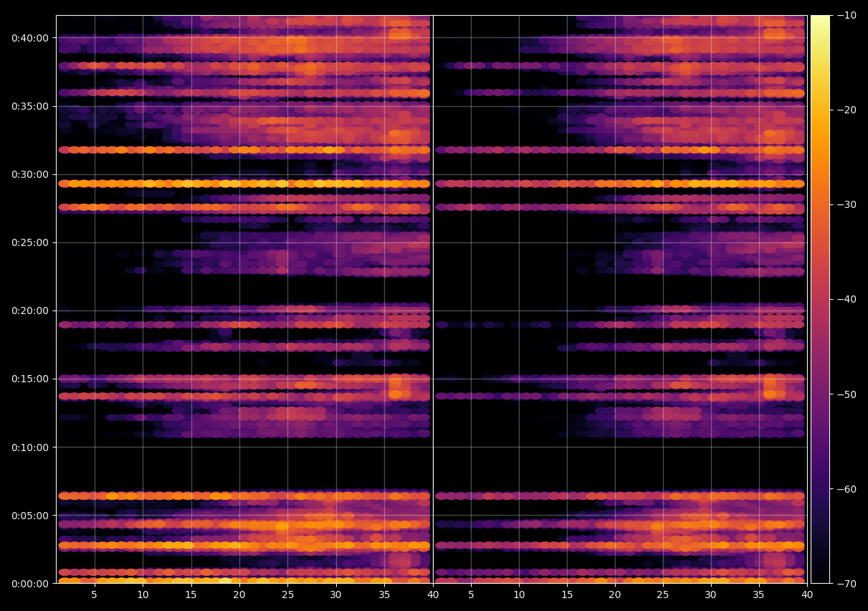Viewport: 868px width, 611px height.
Task: Click the −60 colorbar tick label
Action: click(x=846, y=489)
